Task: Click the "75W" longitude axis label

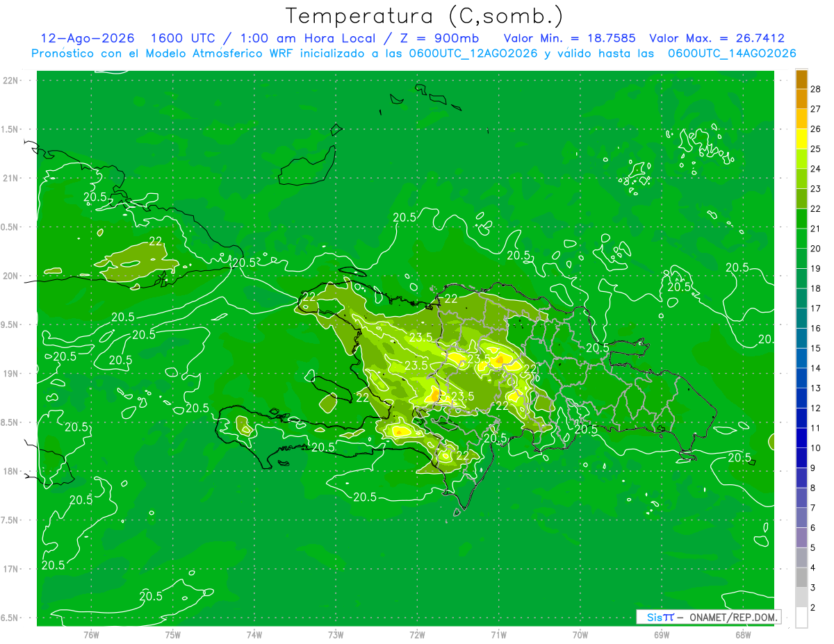Action: click(173, 635)
